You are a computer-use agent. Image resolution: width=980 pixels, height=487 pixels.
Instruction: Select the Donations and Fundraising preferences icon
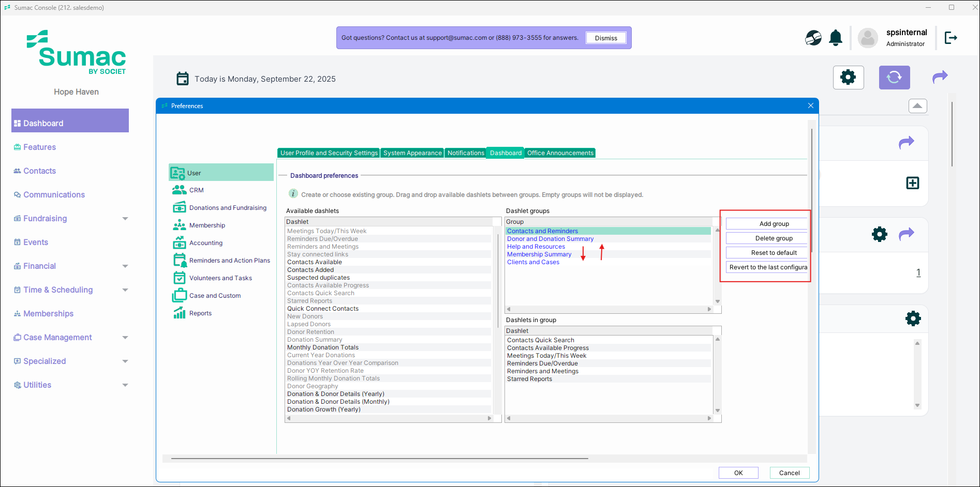[x=179, y=208]
